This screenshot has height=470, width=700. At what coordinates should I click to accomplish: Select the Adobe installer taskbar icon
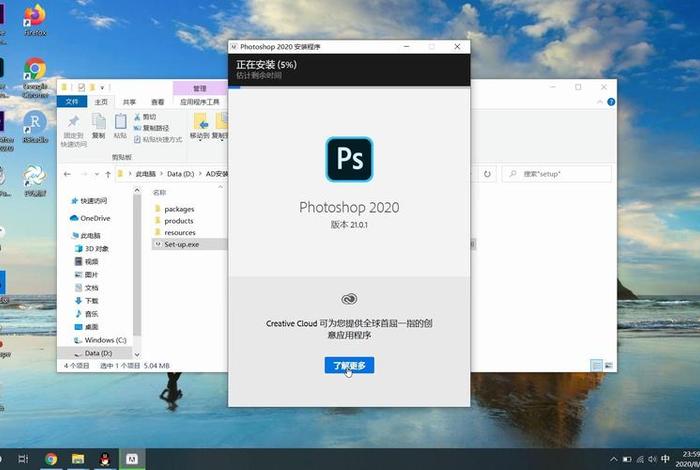132,459
